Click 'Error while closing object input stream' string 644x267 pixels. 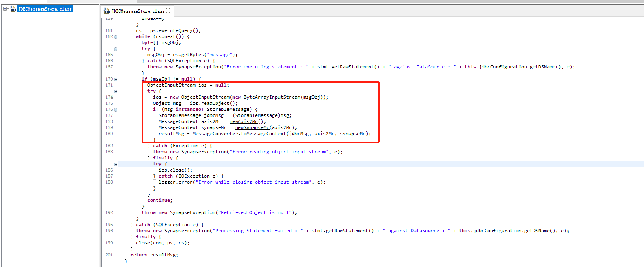[x=254, y=182]
